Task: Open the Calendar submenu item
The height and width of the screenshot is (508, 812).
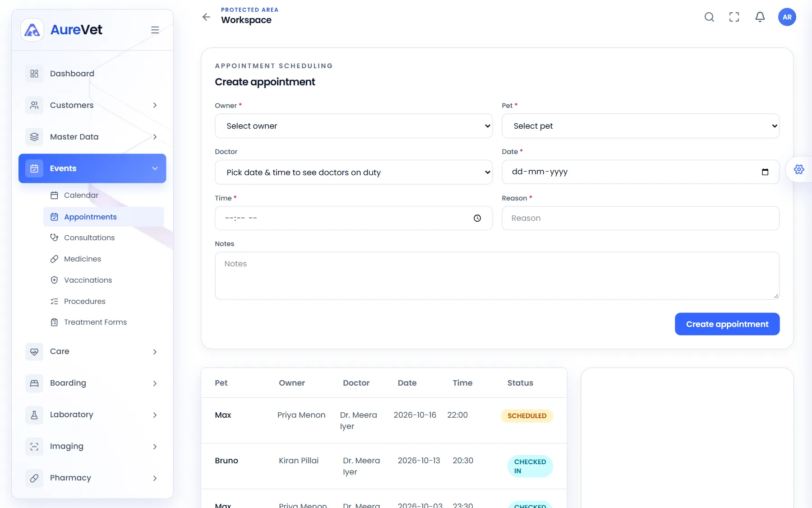Action: pos(104,196)
